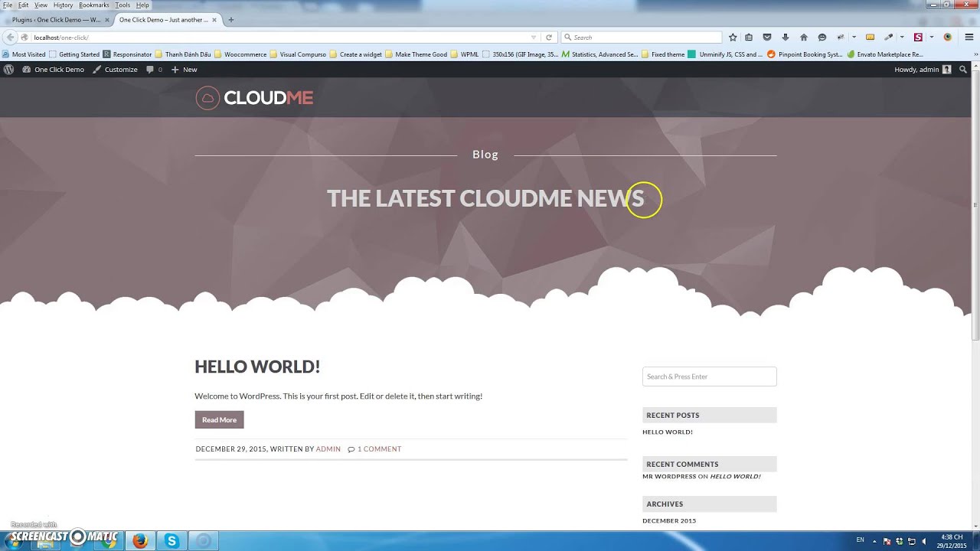Reload the page with the refresh icon
This screenshot has width=980, height=551.
tap(548, 37)
